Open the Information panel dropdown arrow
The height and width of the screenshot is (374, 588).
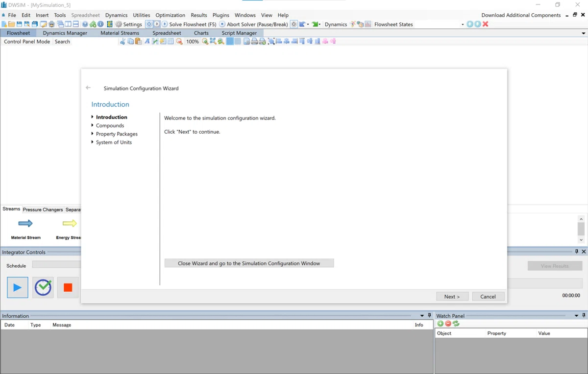422,316
